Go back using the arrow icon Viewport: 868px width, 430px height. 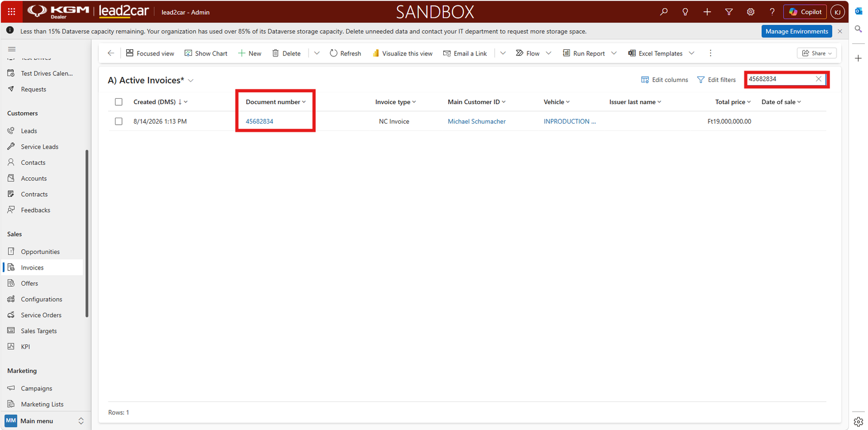coord(111,53)
